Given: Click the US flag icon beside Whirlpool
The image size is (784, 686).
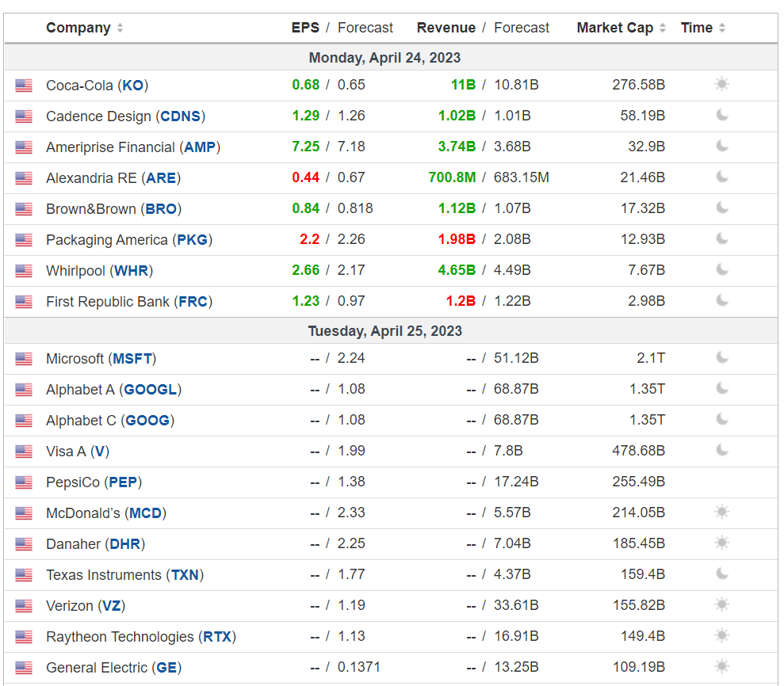Looking at the screenshot, I should pos(24,271).
